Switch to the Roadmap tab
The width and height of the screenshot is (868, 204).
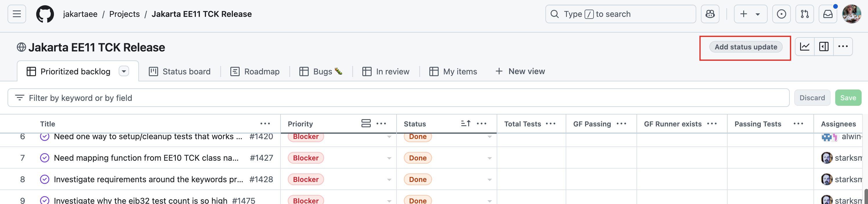click(255, 71)
